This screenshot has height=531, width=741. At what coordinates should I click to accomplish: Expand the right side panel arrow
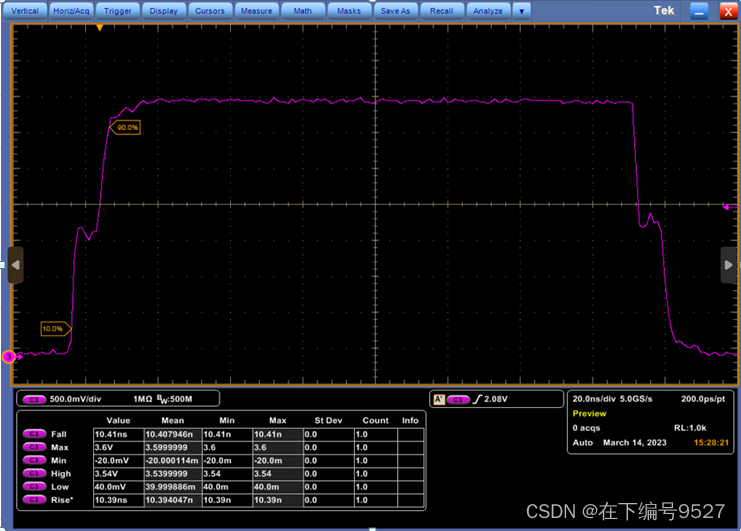728,265
